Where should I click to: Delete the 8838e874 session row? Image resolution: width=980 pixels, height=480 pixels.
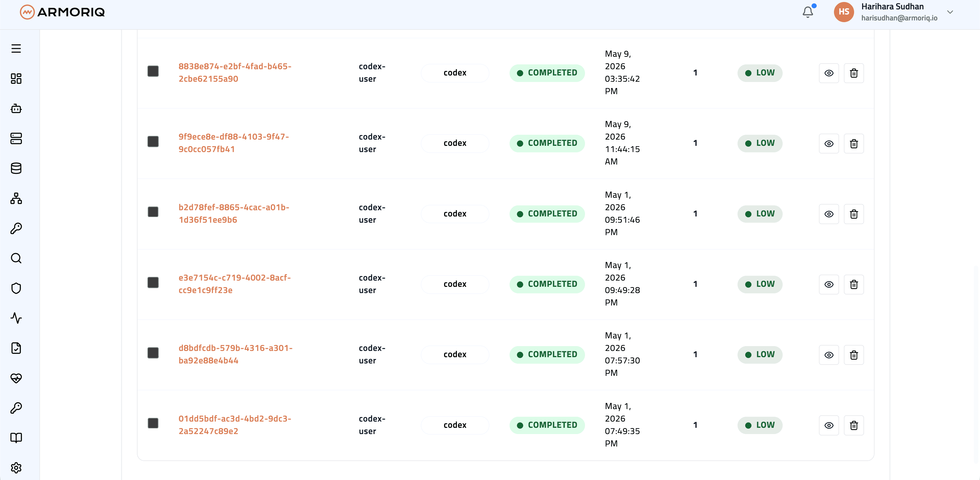(854, 73)
